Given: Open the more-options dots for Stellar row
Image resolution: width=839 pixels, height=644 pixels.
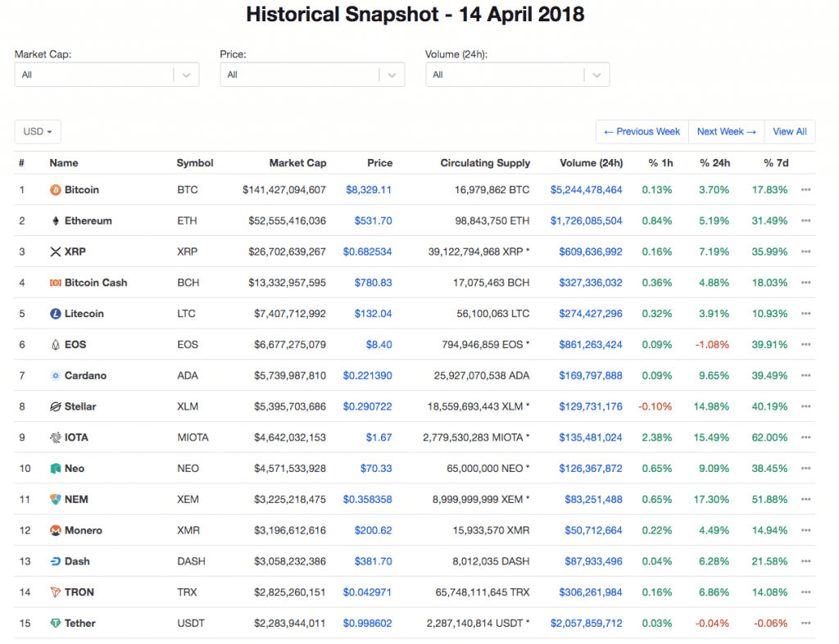Looking at the screenshot, I should (x=806, y=407).
